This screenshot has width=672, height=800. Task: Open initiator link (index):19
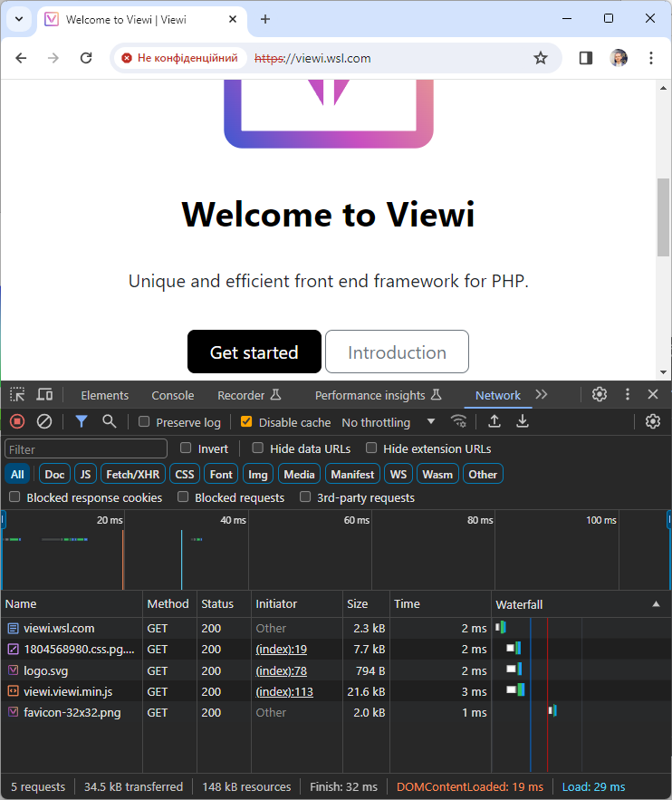(282, 650)
